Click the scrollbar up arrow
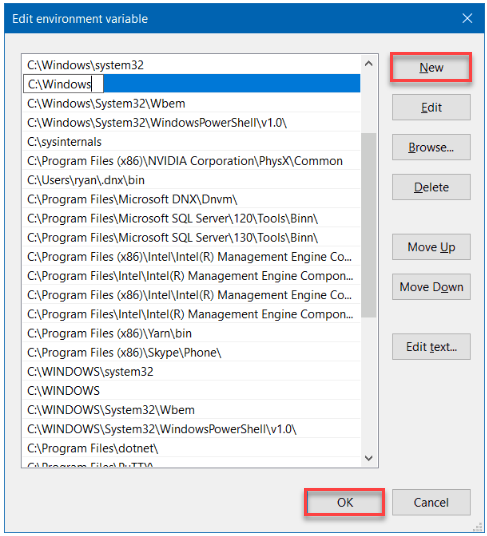487x536 pixels. coord(368,64)
